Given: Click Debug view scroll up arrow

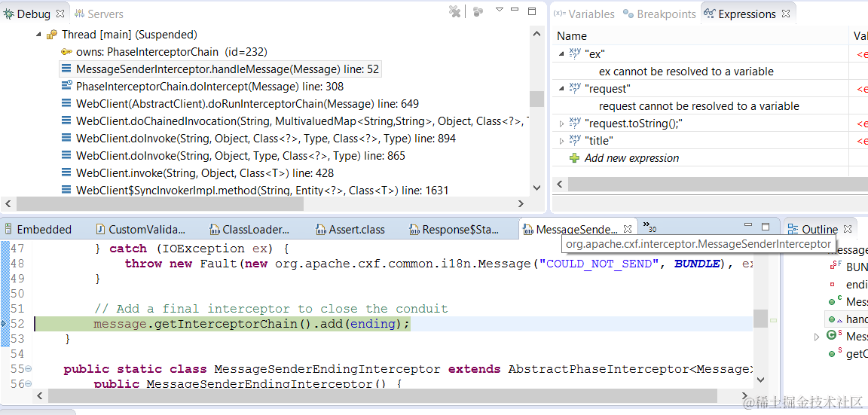Looking at the screenshot, I should click(x=536, y=35).
